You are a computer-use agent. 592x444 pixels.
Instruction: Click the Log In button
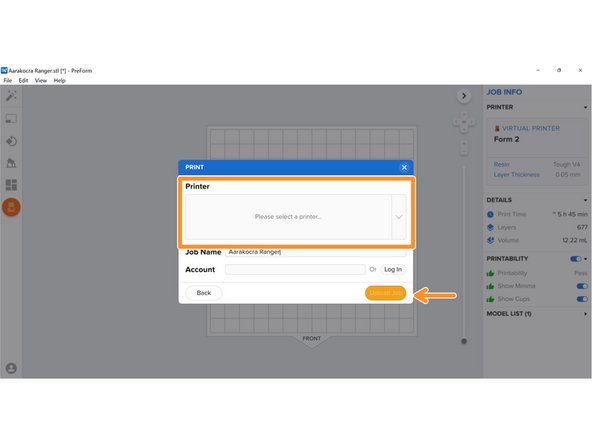coord(393,269)
